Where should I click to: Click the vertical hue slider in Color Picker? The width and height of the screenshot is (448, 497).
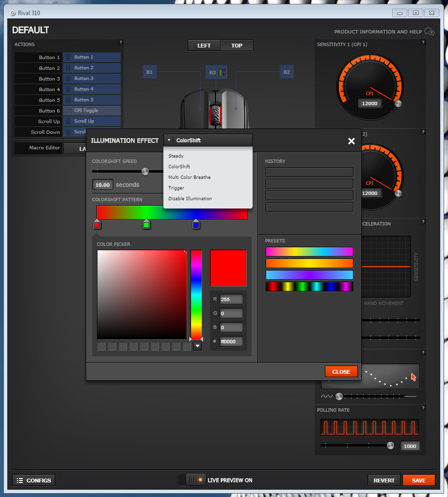point(196,295)
